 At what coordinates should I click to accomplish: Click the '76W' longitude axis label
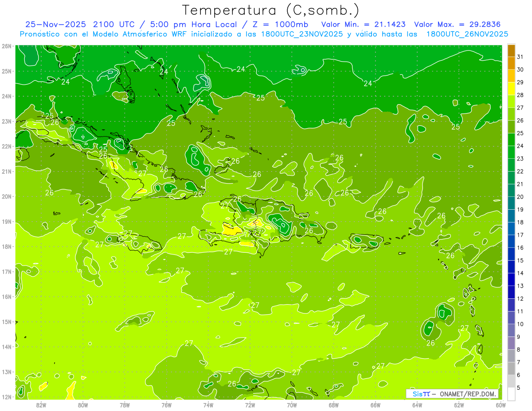tap(166, 405)
